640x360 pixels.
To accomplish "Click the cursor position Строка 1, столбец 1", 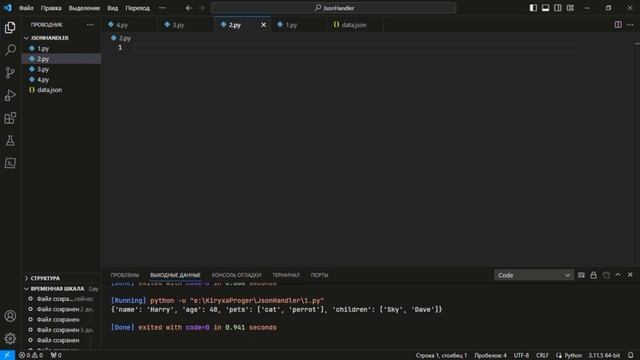I will click(x=441, y=355).
